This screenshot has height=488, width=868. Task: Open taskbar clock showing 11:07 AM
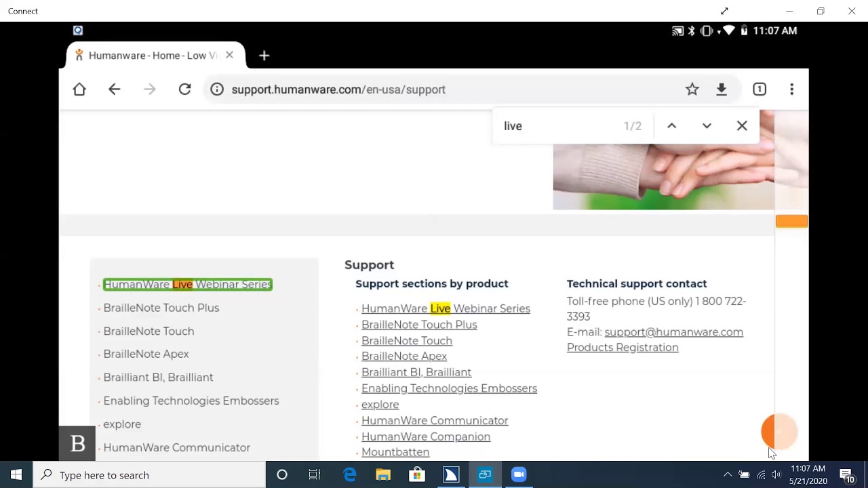click(808, 475)
